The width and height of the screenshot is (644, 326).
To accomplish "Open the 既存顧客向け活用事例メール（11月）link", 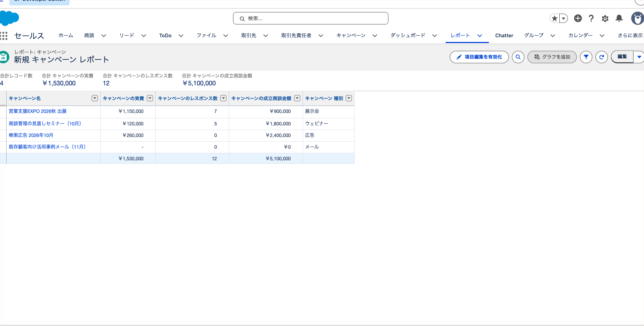I will coord(47,147).
